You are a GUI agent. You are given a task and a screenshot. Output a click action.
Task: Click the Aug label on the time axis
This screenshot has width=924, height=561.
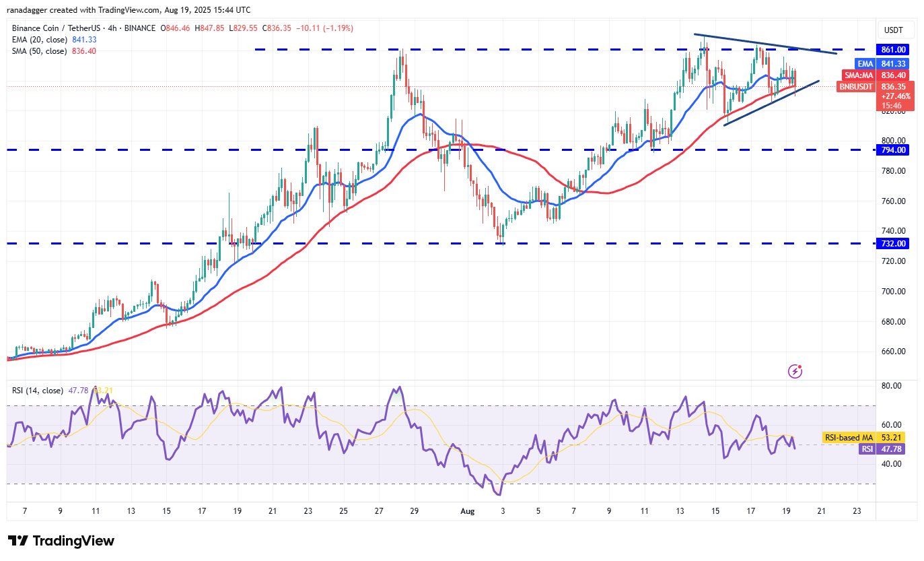click(x=467, y=511)
